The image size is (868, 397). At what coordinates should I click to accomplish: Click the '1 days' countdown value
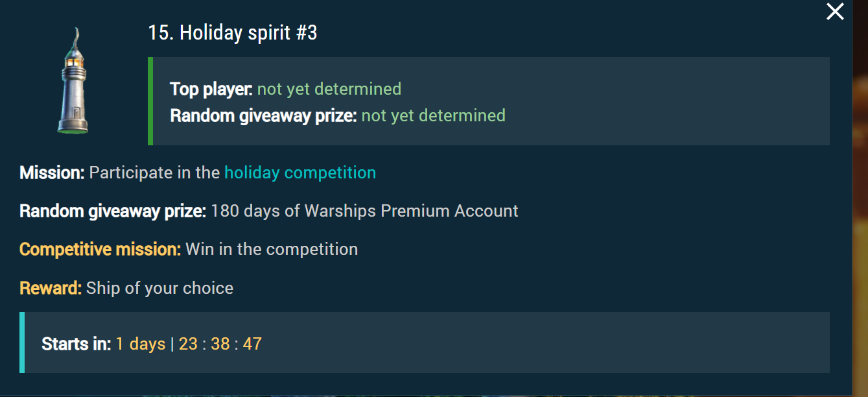tap(141, 344)
